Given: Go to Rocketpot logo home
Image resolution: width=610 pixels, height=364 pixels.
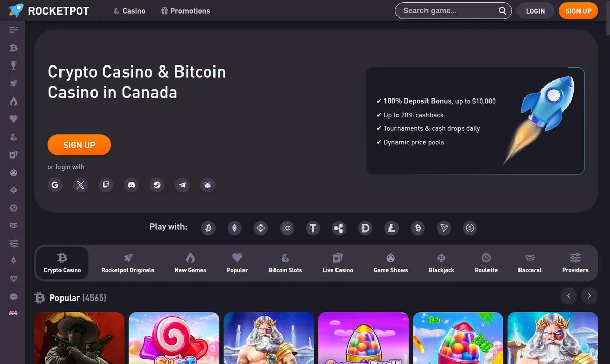Looking at the screenshot, I should coord(49,11).
